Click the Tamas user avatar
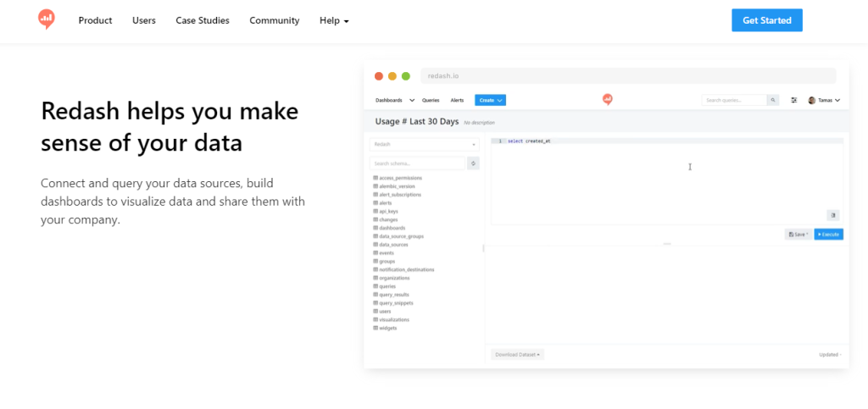The width and height of the screenshot is (868, 409). tap(812, 101)
